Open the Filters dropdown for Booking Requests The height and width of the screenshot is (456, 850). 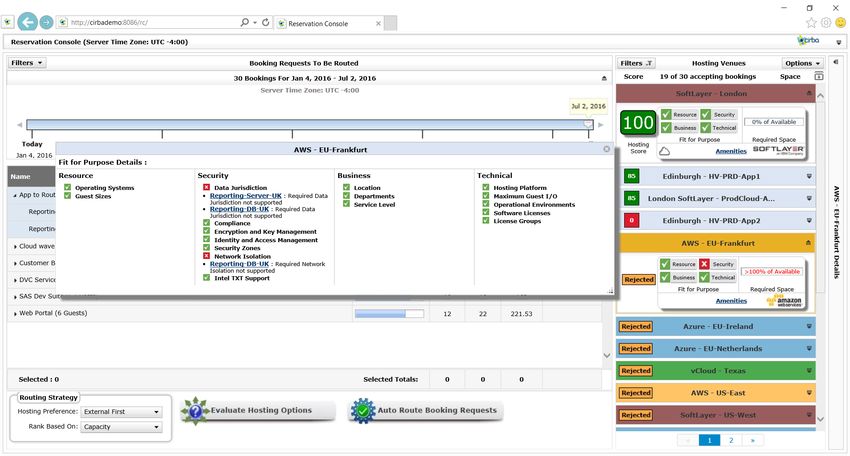pos(27,63)
